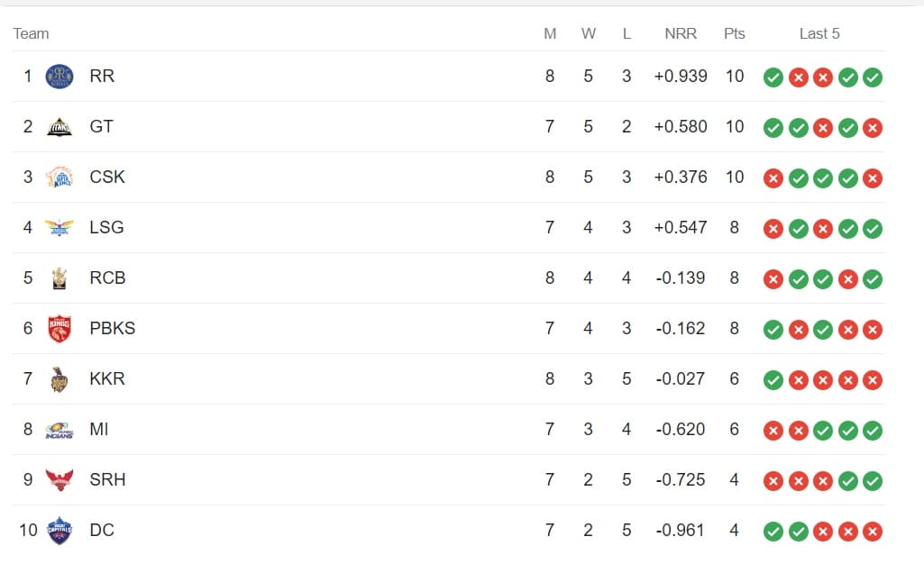Click the Gujarat Titans (GT) team logo

click(x=59, y=127)
